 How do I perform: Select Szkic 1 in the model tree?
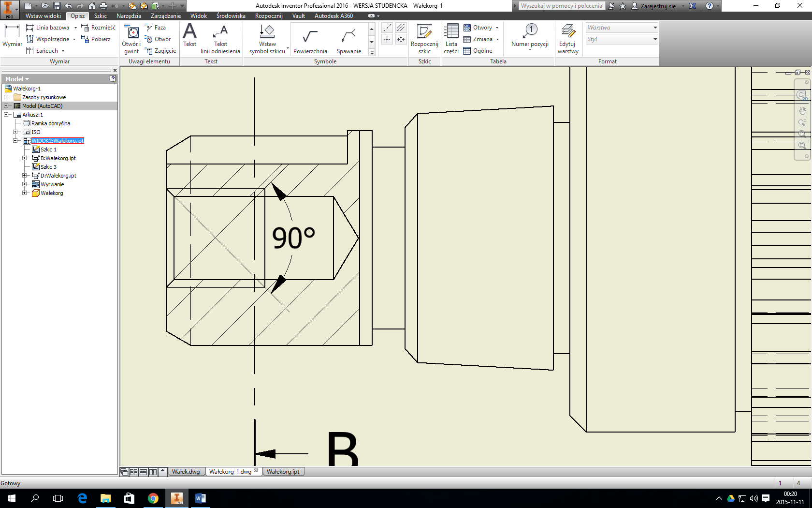pyautogui.click(x=48, y=149)
